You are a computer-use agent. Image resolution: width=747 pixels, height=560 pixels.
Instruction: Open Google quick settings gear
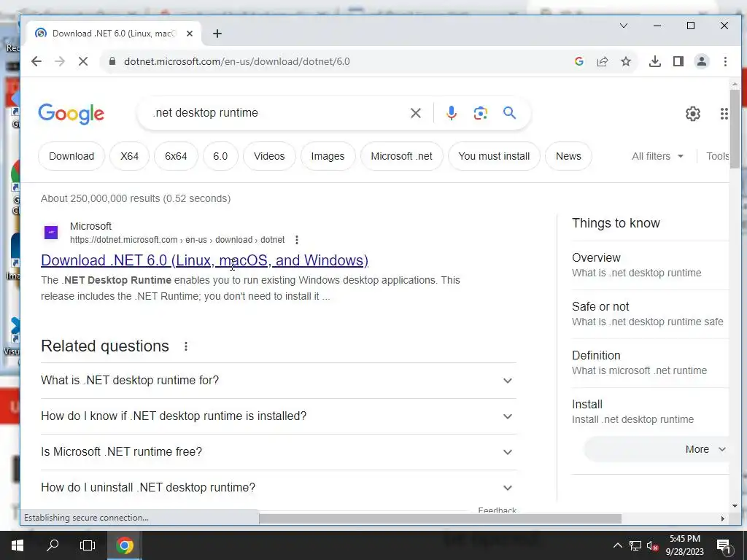[693, 114]
